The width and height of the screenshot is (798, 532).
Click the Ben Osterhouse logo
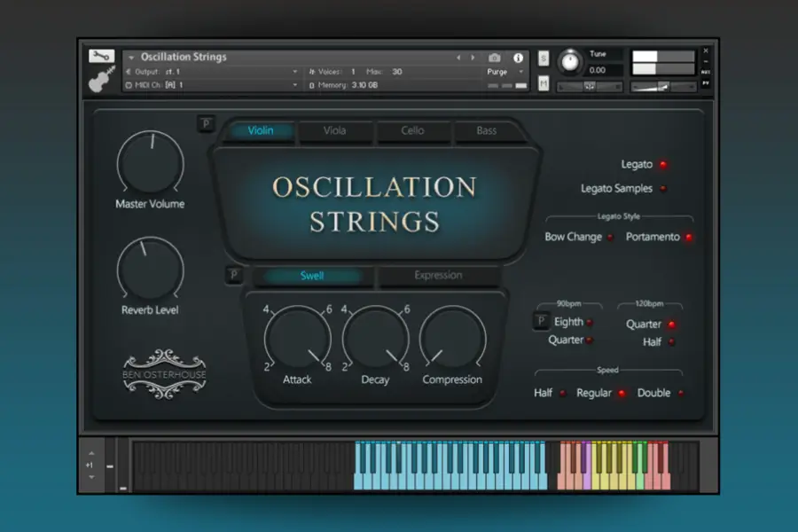pyautogui.click(x=164, y=374)
